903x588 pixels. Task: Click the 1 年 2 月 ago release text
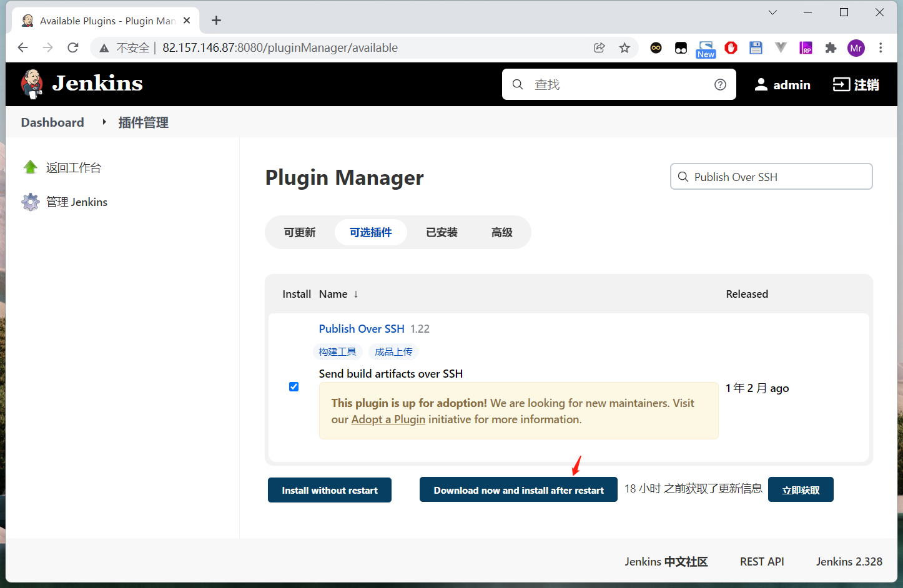coord(757,388)
